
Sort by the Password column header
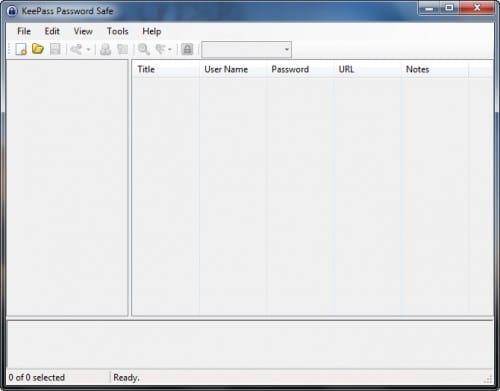(x=300, y=69)
